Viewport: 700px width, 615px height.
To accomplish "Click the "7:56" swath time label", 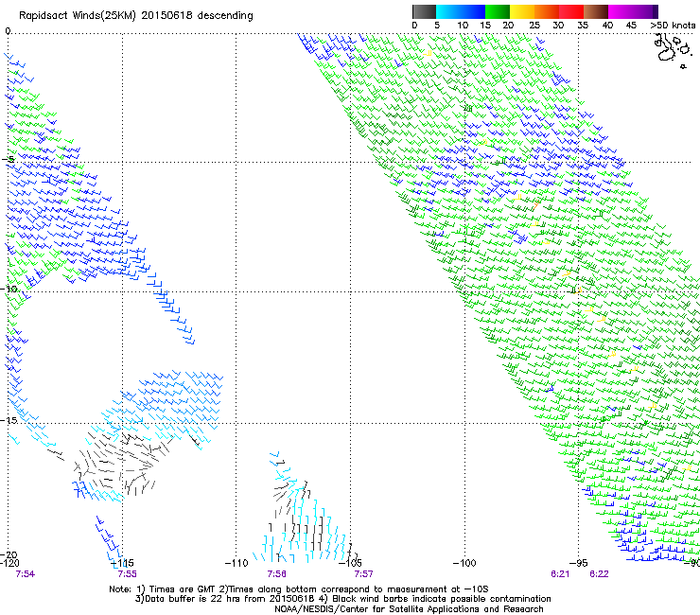I will point(277,574).
